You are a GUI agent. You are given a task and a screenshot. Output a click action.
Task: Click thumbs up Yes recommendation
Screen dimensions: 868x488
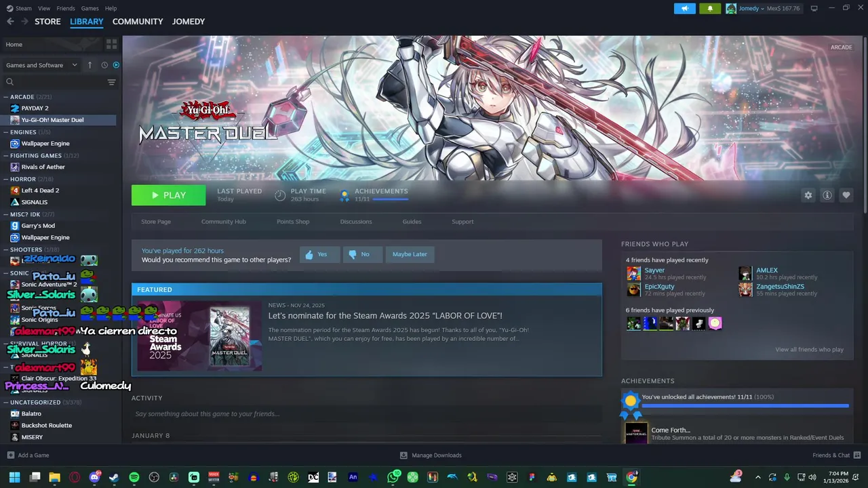[320, 254]
